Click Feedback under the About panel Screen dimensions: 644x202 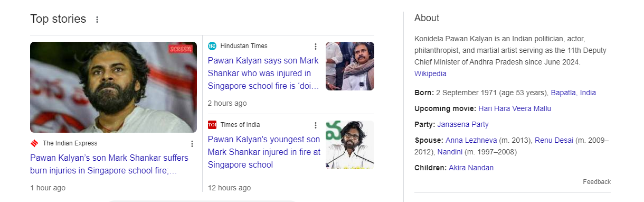point(596,181)
